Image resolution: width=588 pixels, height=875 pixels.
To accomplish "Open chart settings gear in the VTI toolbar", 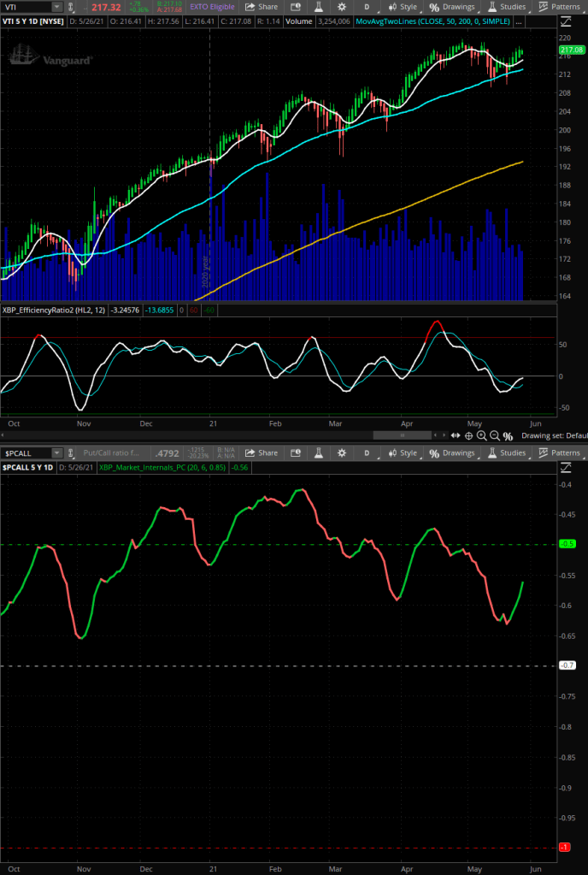I will point(342,7).
